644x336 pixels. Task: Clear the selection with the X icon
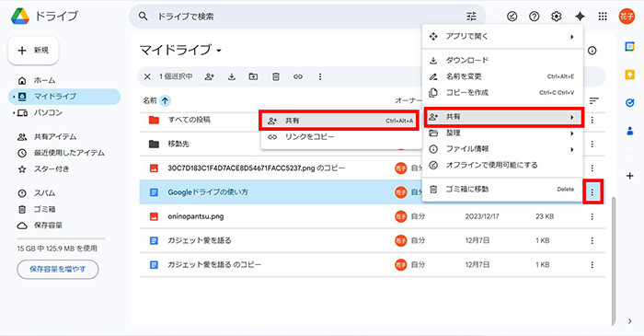click(147, 76)
